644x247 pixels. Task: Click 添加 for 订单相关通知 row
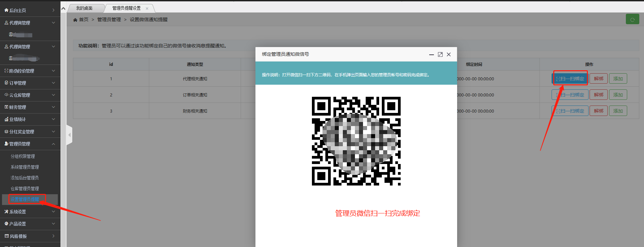coord(618,95)
